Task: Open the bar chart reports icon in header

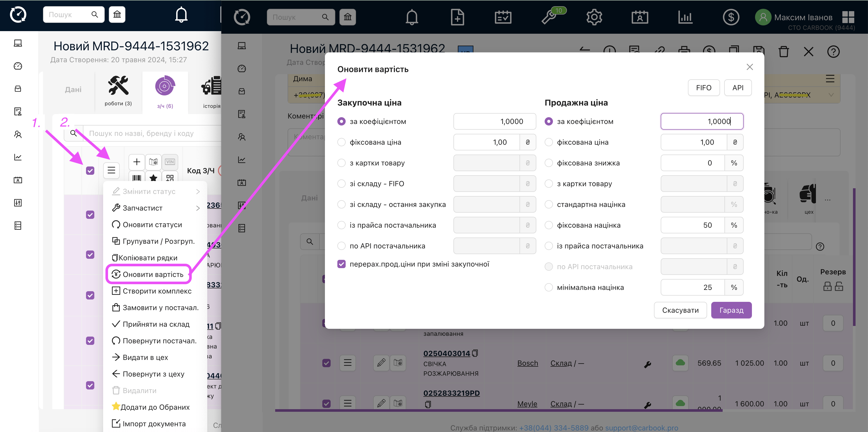Action: tap(685, 17)
